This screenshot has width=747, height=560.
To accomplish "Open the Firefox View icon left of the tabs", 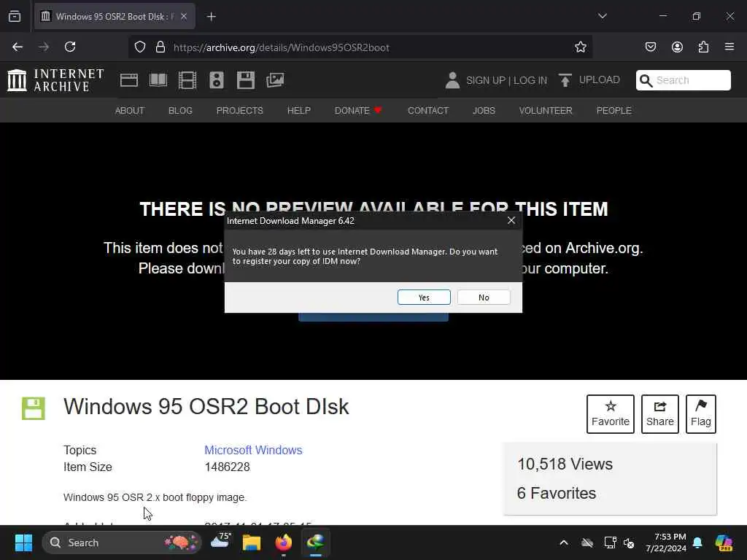I will click(15, 16).
